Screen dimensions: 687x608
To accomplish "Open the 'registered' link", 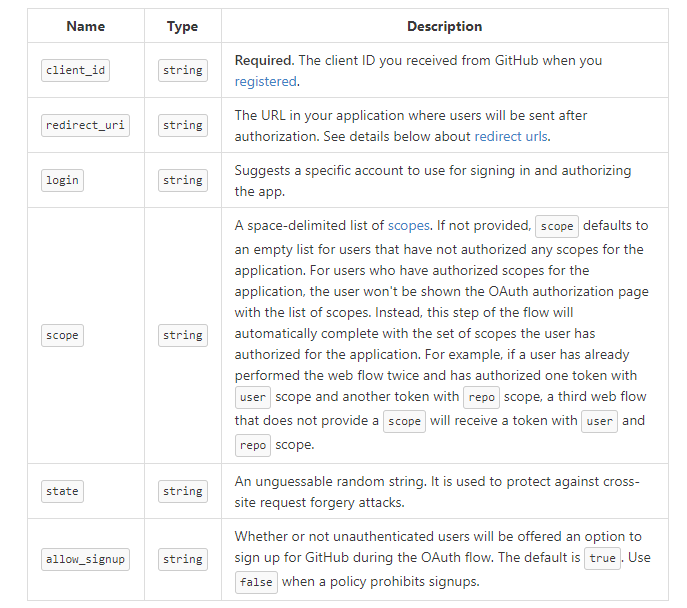I will point(266,81).
